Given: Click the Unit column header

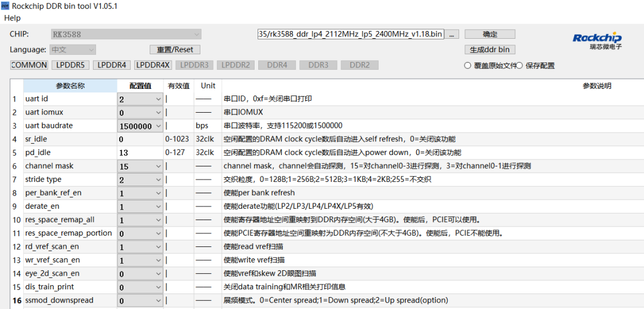Looking at the screenshot, I should point(208,86).
